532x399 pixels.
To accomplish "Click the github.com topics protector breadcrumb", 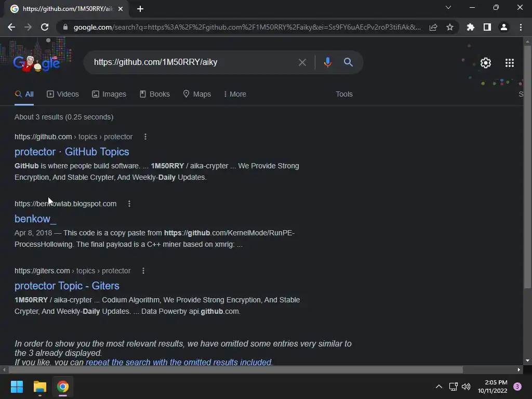I will [x=73, y=137].
